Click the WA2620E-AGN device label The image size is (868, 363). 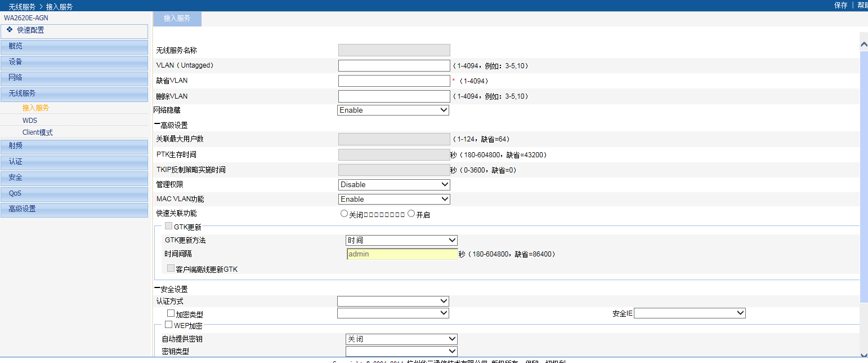click(x=26, y=18)
